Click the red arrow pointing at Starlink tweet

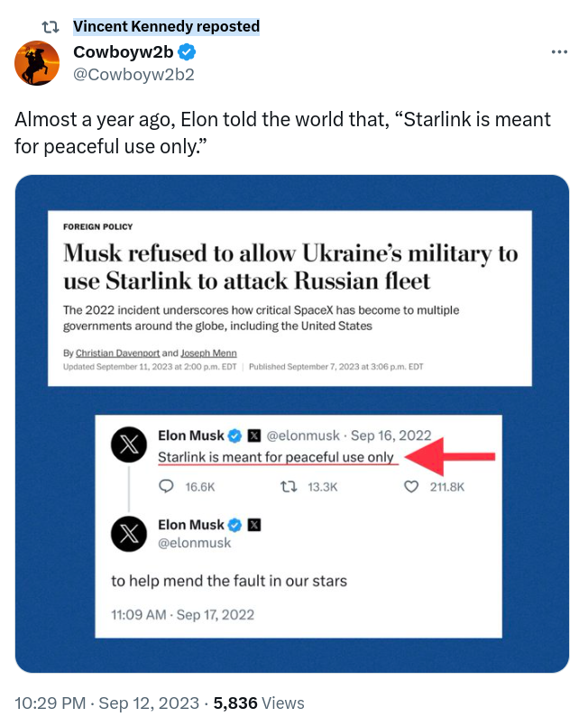pos(451,455)
